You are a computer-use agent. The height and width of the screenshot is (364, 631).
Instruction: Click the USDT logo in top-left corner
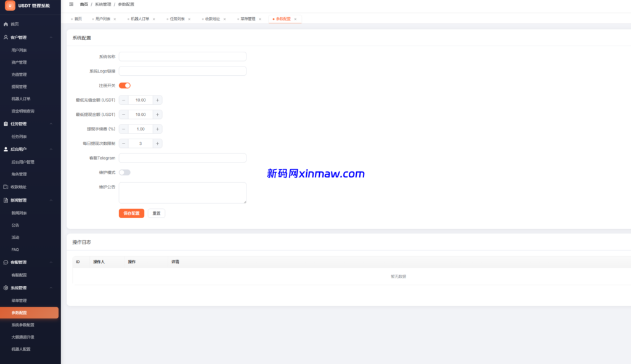[9, 6]
